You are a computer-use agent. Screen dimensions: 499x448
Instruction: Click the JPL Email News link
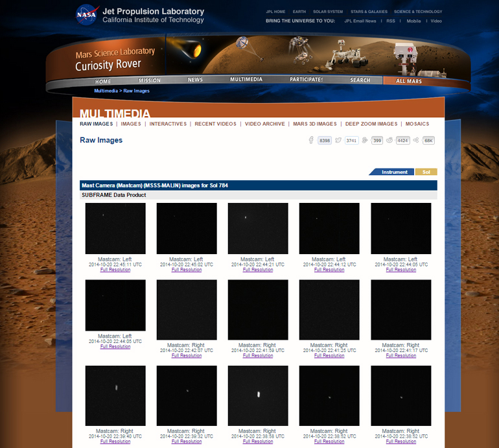click(361, 21)
